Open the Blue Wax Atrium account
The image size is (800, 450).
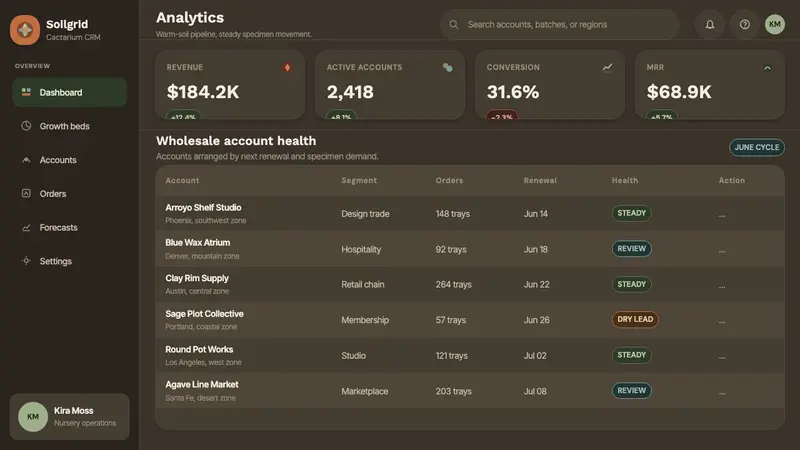point(197,243)
